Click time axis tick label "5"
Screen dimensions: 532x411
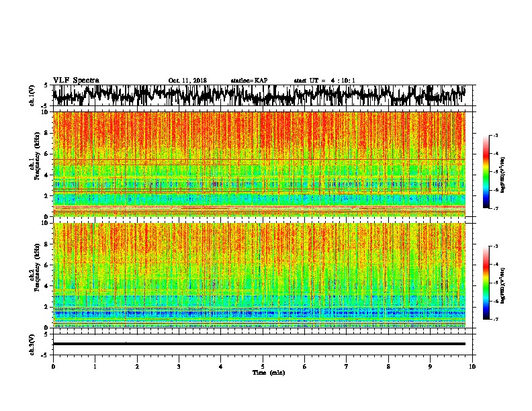coord(263,367)
